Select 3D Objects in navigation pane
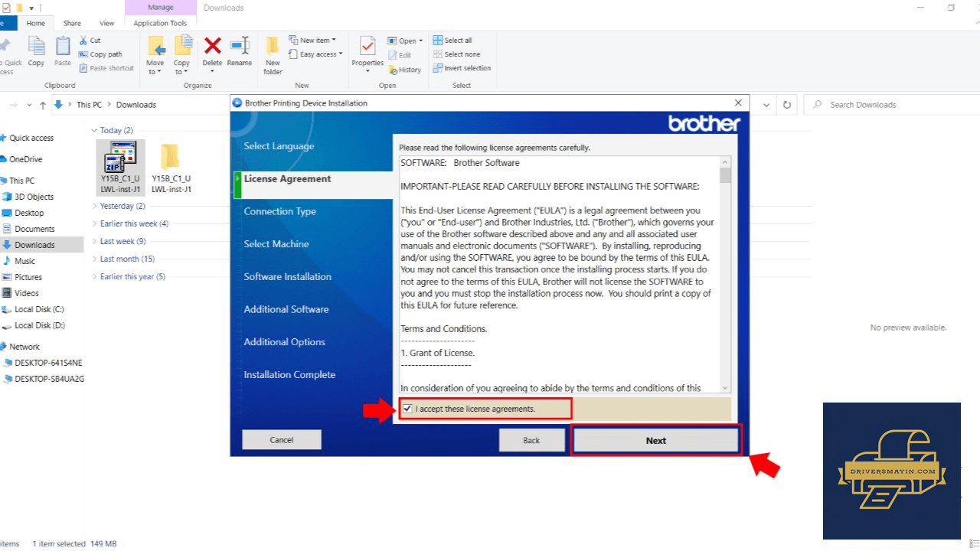Viewport: 980px width, 551px height. point(34,197)
